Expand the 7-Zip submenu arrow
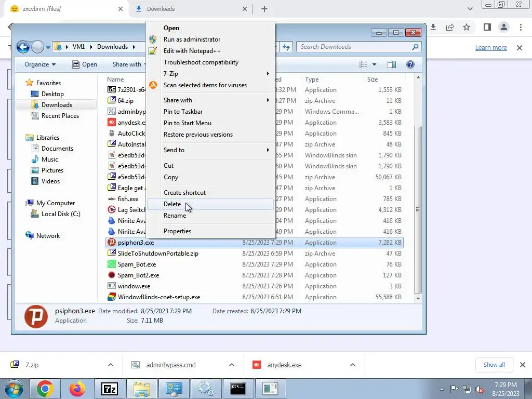This screenshot has height=399, width=532. pyautogui.click(x=268, y=74)
